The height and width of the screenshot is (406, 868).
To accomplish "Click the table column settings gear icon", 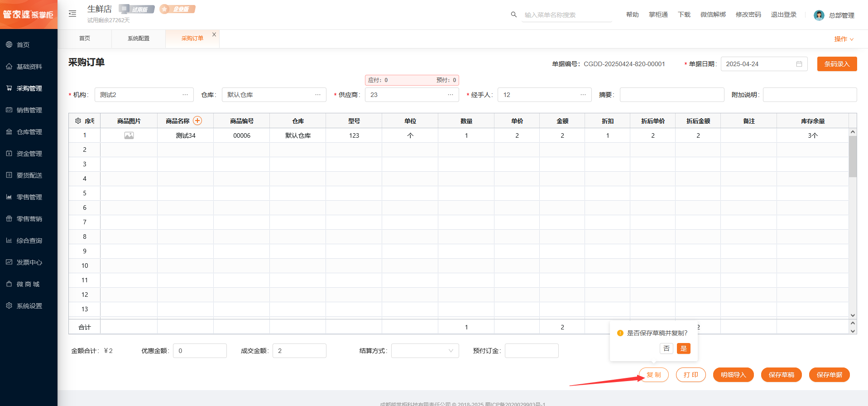I will [78, 121].
